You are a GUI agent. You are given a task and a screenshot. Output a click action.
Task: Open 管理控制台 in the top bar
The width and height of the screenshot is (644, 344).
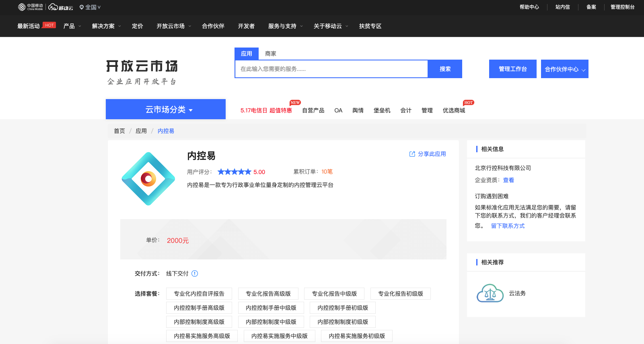coord(623,7)
